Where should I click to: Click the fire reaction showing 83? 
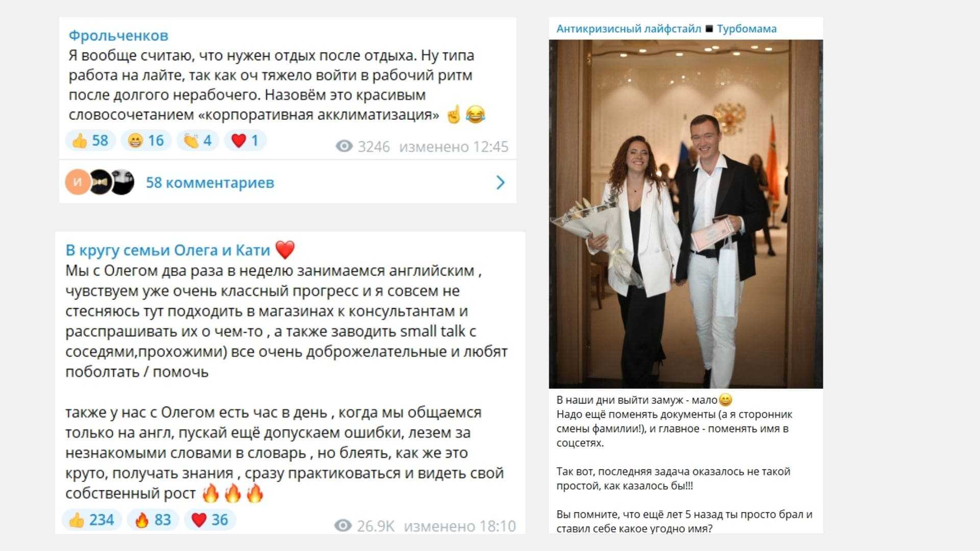click(x=153, y=520)
